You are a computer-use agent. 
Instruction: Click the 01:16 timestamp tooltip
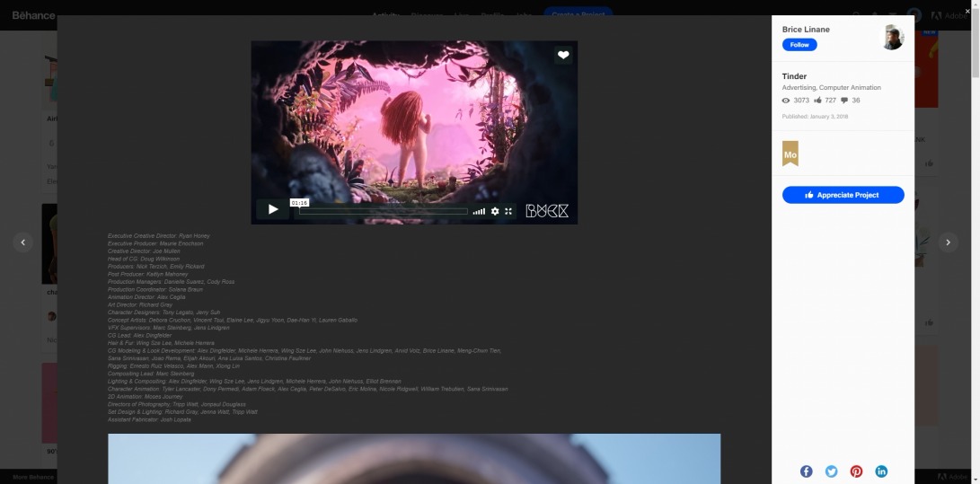(299, 202)
